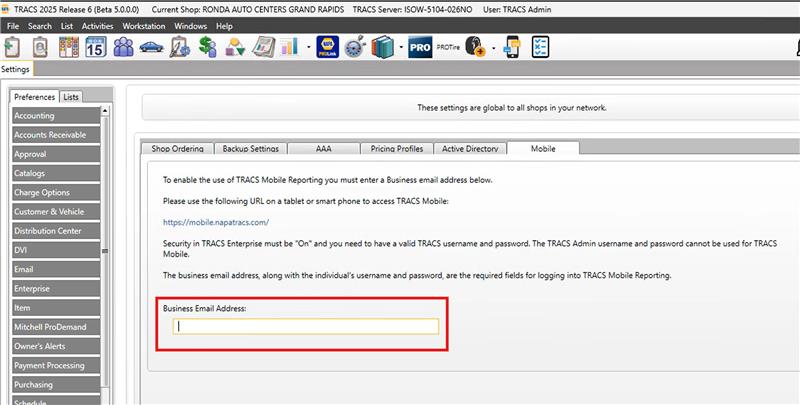
Task: Switch to the Shop Ordering tab
Action: [x=177, y=148]
